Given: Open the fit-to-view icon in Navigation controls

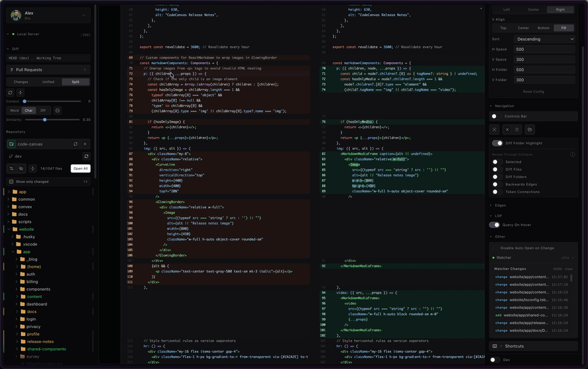Looking at the screenshot, I should [x=495, y=129].
